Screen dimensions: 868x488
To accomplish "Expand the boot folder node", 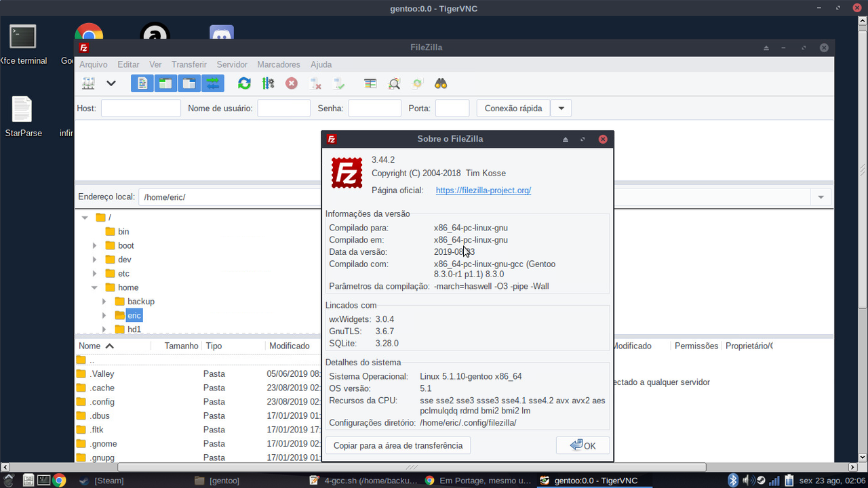I will click(94, 245).
